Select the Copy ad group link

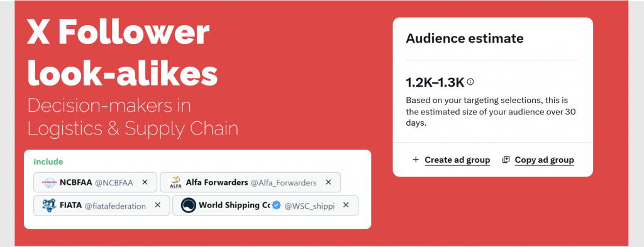[x=544, y=160]
